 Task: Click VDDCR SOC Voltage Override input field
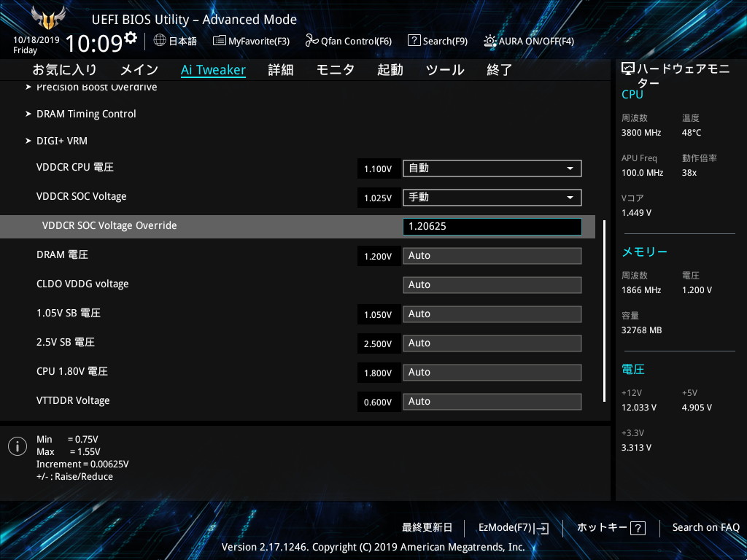pyautogui.click(x=492, y=227)
